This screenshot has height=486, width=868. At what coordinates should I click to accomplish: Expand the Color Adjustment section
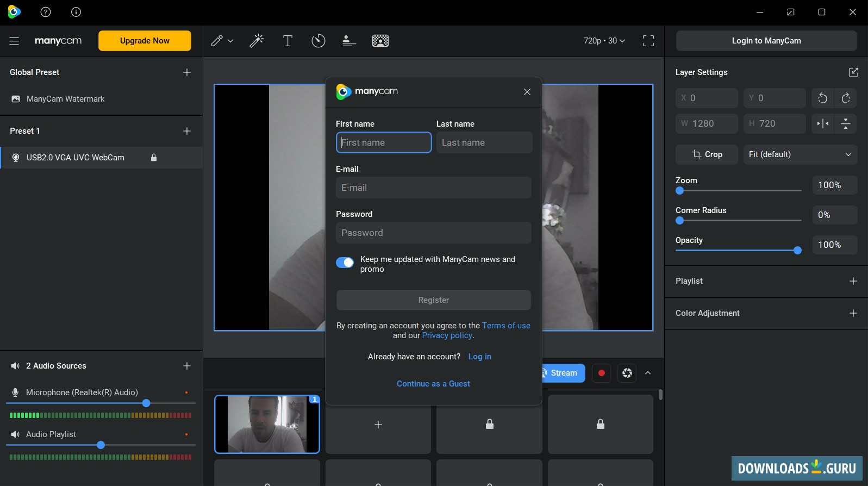click(853, 313)
